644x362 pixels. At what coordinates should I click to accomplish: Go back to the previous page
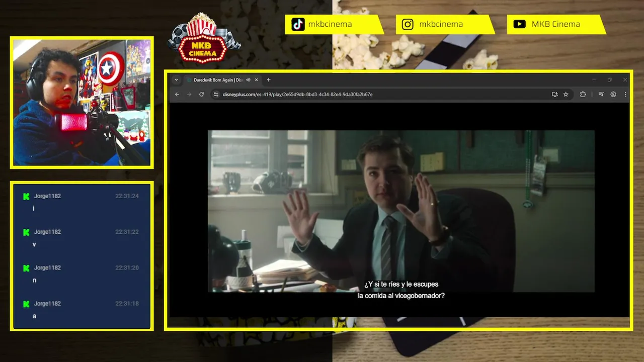coord(177,94)
